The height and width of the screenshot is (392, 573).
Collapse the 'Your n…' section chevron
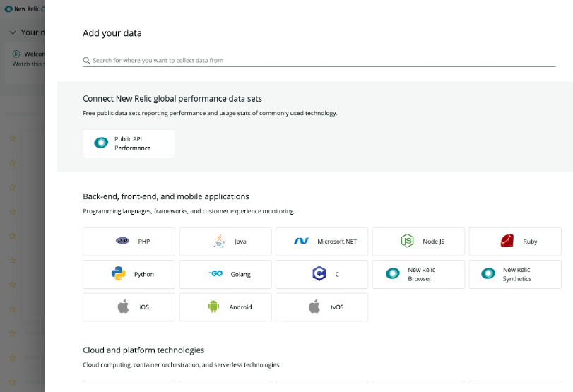click(x=13, y=32)
